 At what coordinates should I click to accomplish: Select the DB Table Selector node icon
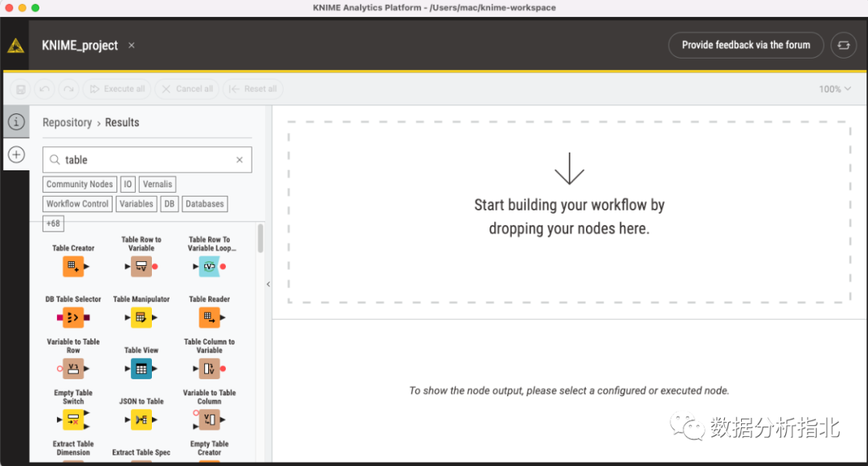73,317
